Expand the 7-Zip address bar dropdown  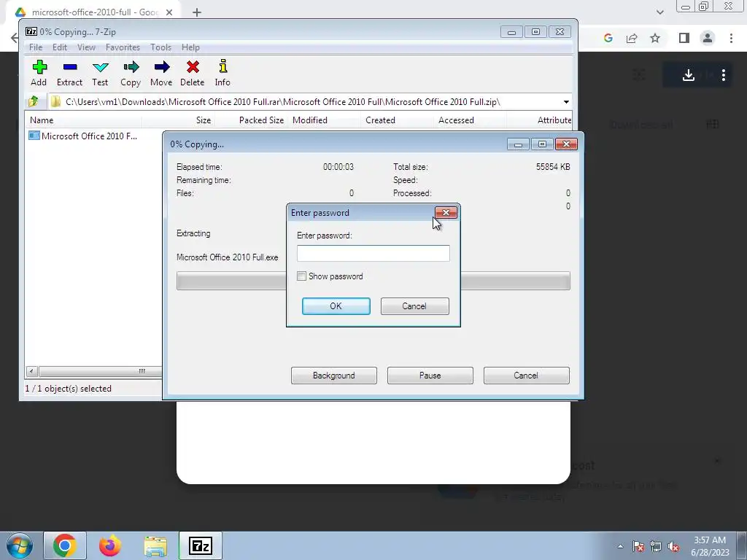(566, 102)
